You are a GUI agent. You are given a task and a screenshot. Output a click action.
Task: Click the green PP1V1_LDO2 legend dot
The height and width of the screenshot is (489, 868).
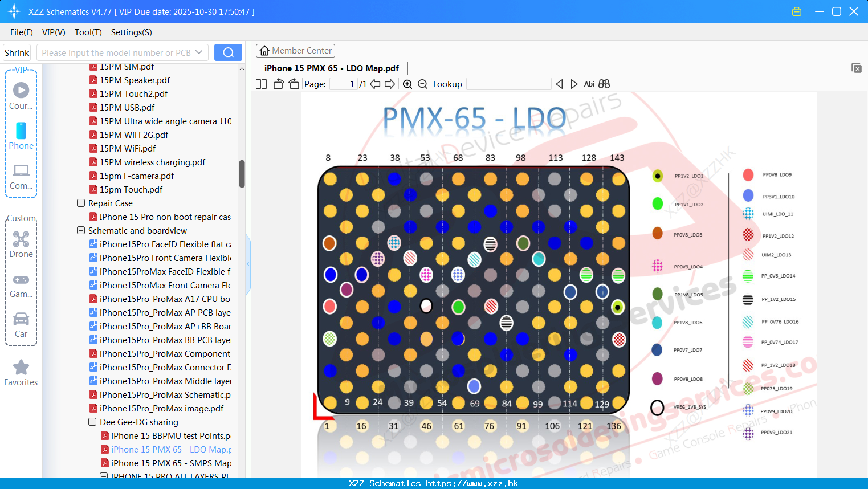tap(657, 203)
